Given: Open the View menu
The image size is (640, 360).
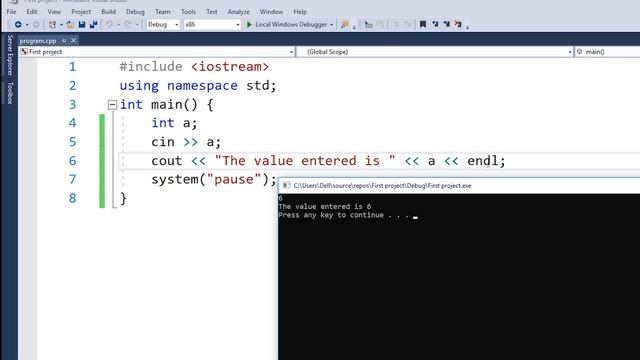Looking at the screenshot, I should (54, 12).
